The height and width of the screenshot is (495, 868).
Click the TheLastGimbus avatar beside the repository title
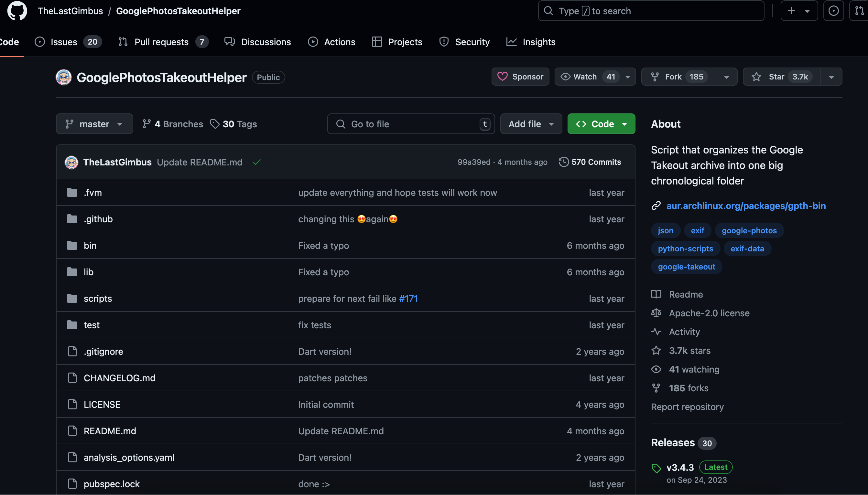point(64,77)
